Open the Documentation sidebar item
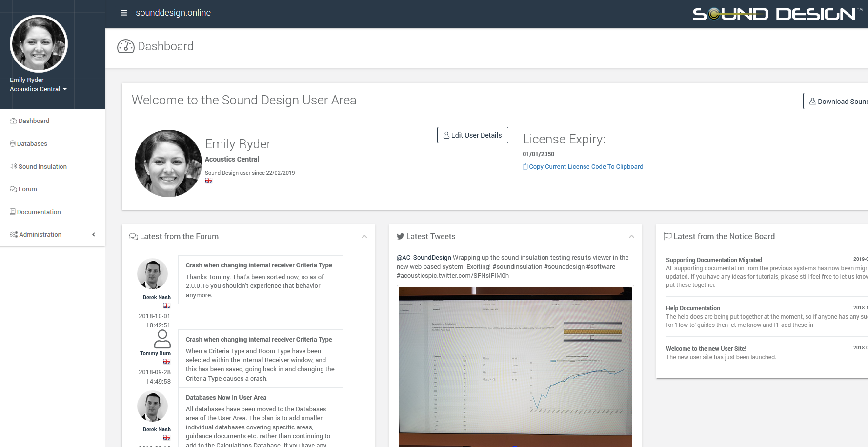Screen dimensions: 868x447 tap(39, 212)
